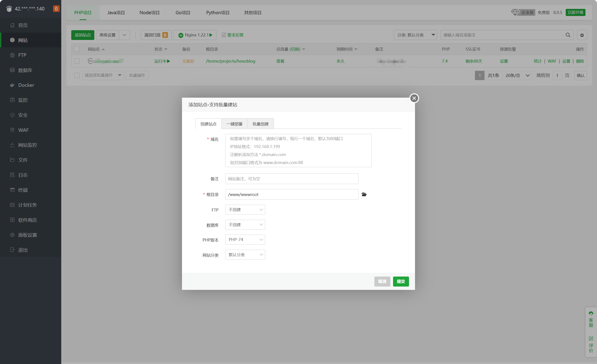The height and width of the screenshot is (364, 597).
Task: Click the Docker icon in sidebar
Action: point(12,85)
